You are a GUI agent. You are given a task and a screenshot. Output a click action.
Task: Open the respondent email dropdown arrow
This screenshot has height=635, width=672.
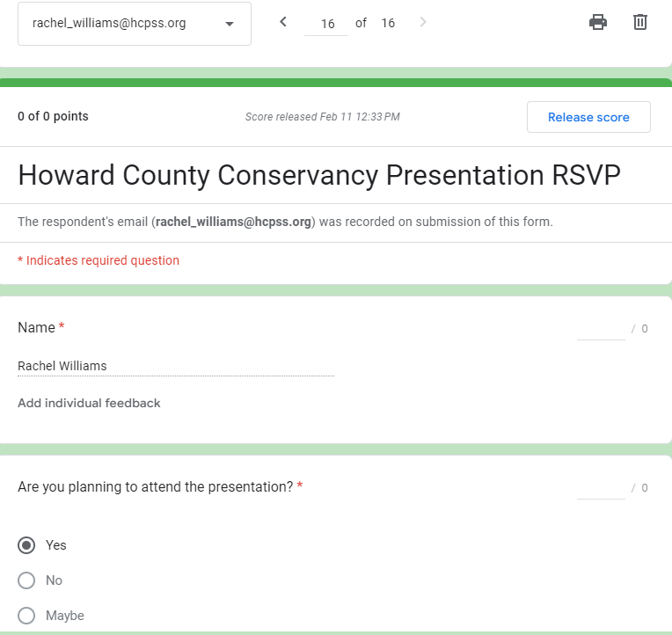pyautogui.click(x=230, y=24)
